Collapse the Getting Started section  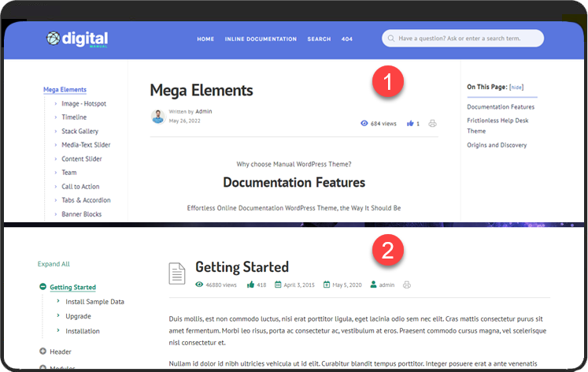point(43,287)
